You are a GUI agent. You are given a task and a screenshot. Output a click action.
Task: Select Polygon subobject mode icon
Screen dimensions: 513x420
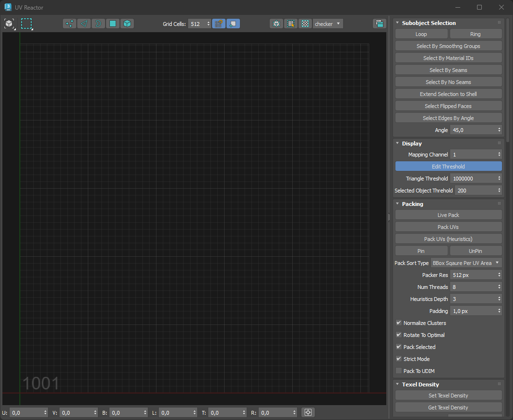click(x=113, y=24)
